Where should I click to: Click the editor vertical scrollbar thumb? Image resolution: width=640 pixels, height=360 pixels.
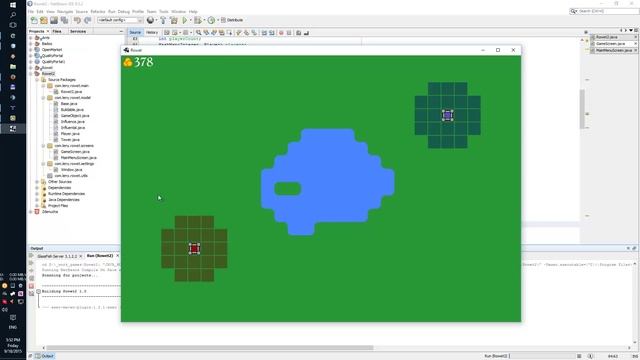[x=582, y=109]
